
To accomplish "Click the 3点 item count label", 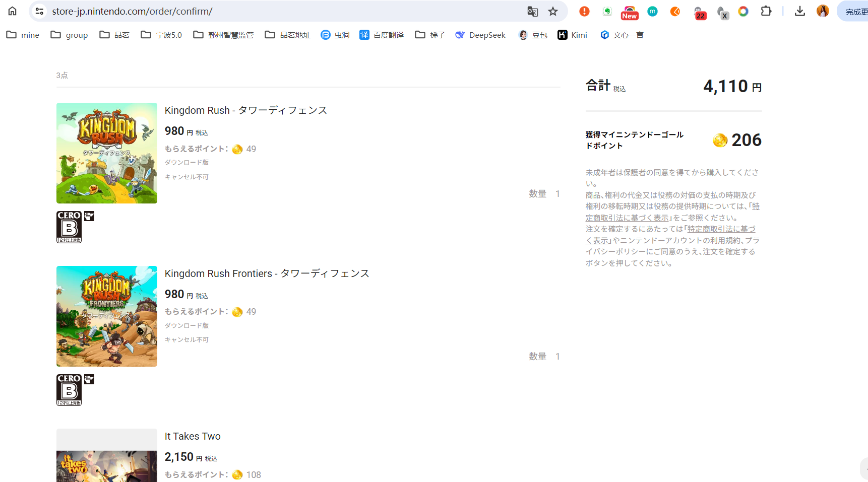I will tap(62, 75).
